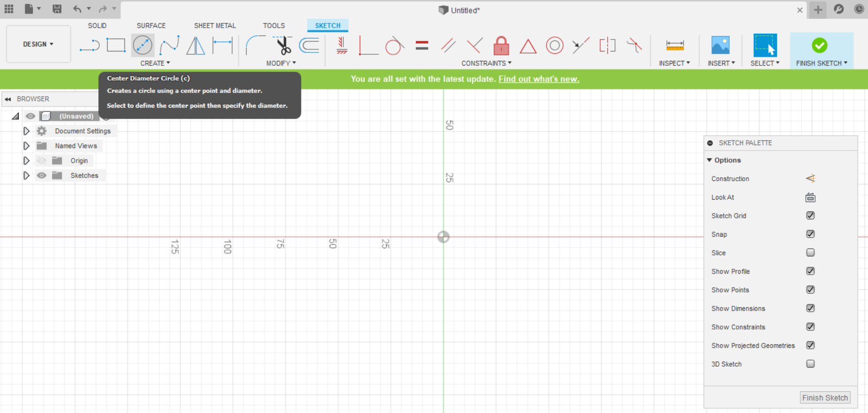Screen dimensions: 868x413
Task: Toggle the Construction line option icon
Action: [811, 178]
